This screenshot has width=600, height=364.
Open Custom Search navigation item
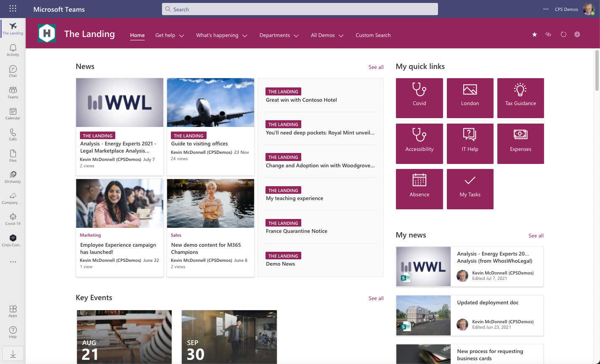[373, 35]
